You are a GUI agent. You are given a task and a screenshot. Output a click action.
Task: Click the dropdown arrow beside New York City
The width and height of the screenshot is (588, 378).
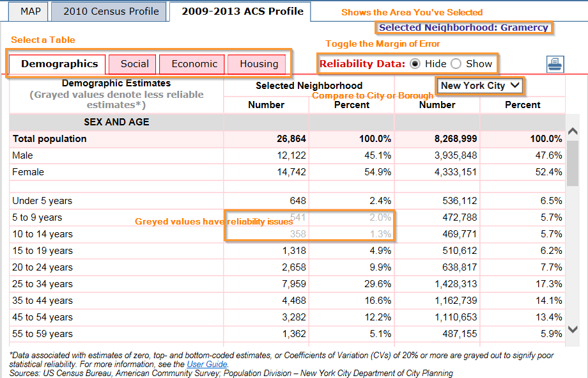(515, 85)
